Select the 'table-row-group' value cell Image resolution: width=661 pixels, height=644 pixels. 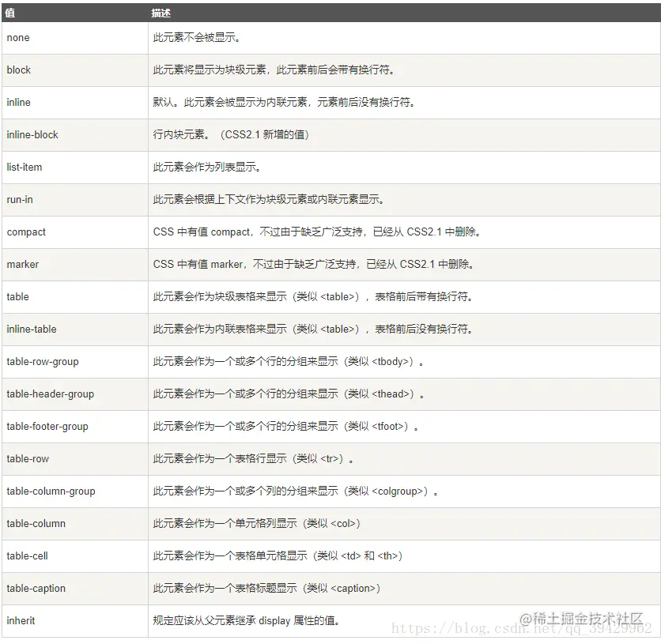[75, 362]
